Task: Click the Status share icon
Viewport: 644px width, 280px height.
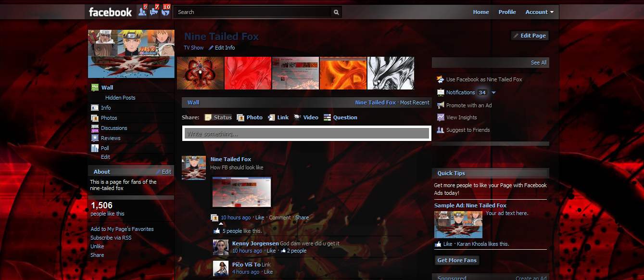Action: (208, 117)
